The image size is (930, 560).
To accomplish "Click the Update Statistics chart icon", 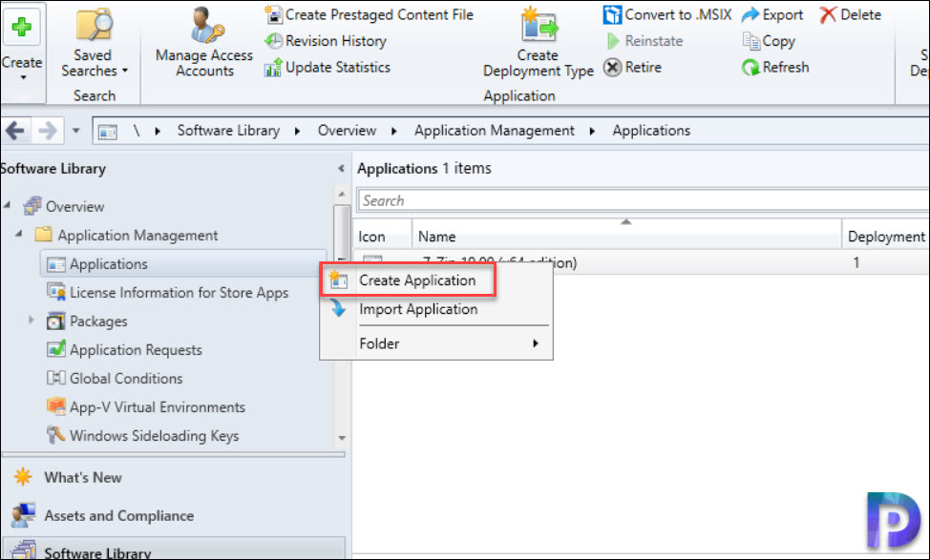I will tap(273, 68).
